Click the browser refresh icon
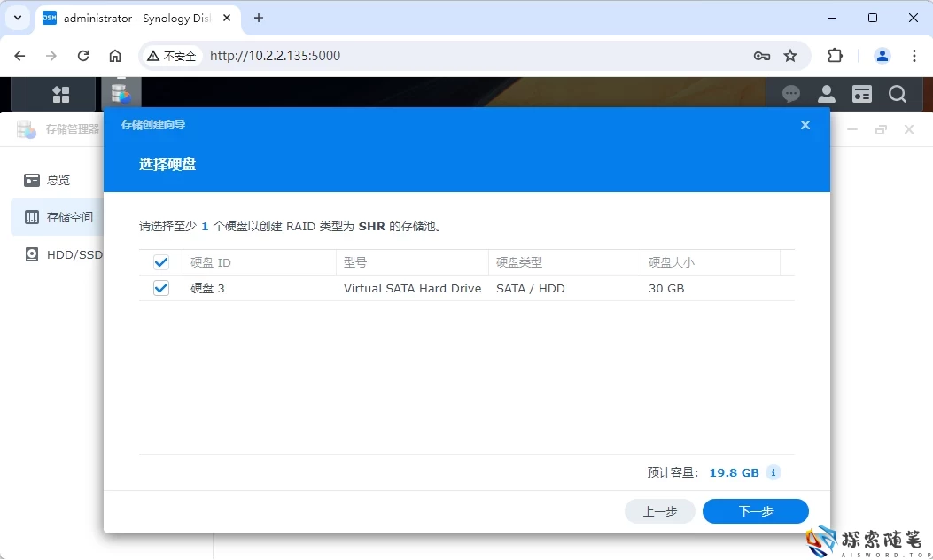 [x=83, y=55]
